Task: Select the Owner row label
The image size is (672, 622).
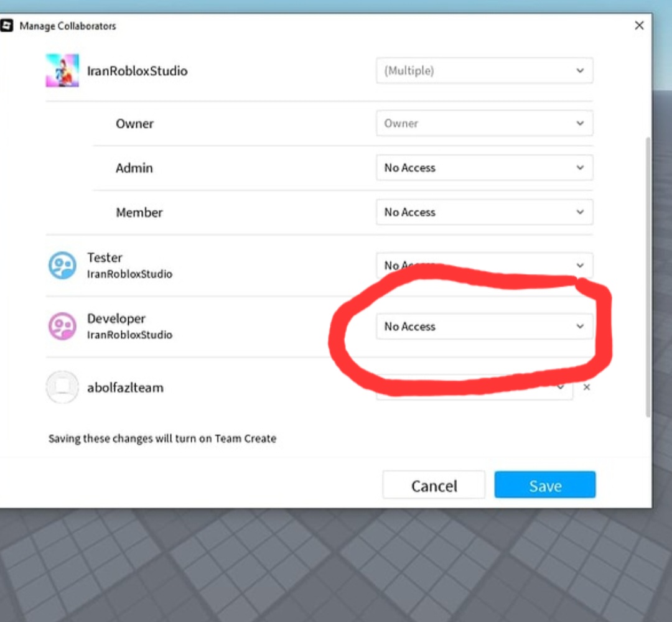Action: tap(134, 123)
